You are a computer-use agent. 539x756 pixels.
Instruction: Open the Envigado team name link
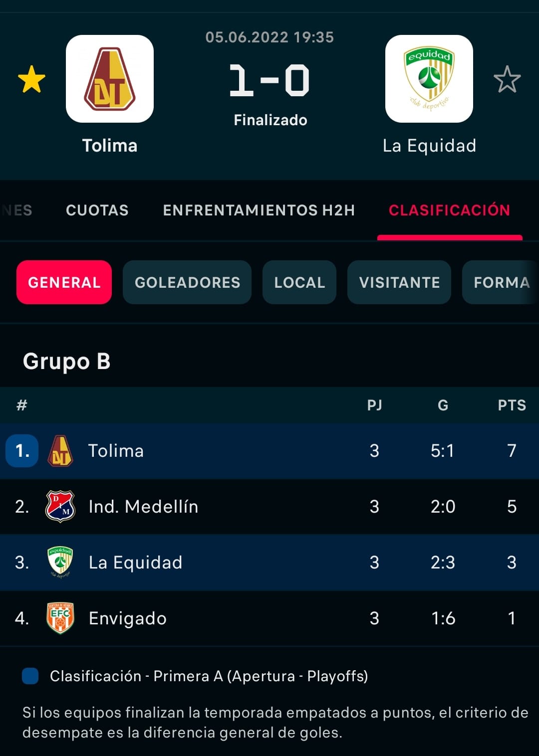point(128,618)
